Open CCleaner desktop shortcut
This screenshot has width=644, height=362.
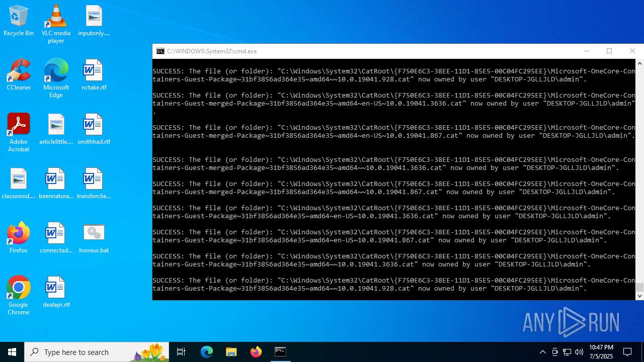point(19,75)
